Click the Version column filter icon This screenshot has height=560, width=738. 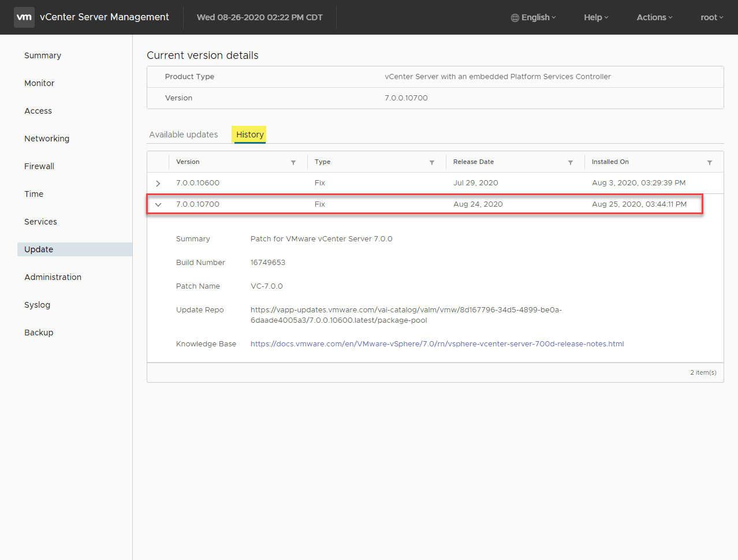click(x=293, y=162)
